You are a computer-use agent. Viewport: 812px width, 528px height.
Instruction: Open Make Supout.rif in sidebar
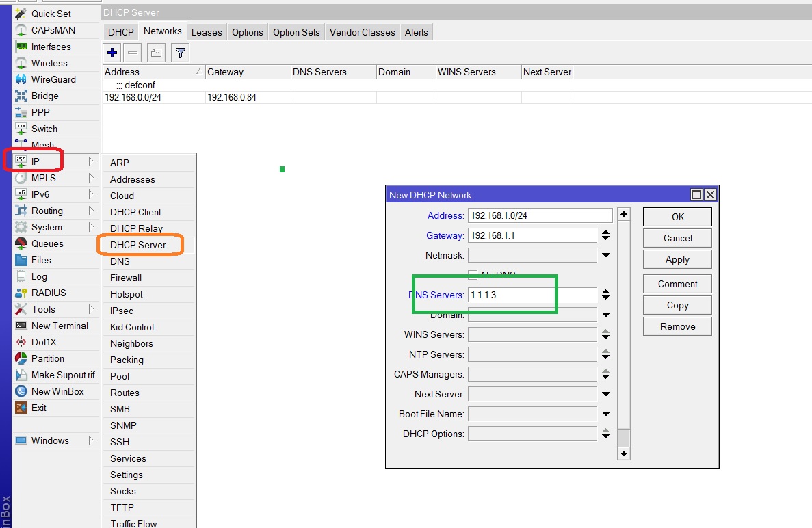coord(63,375)
